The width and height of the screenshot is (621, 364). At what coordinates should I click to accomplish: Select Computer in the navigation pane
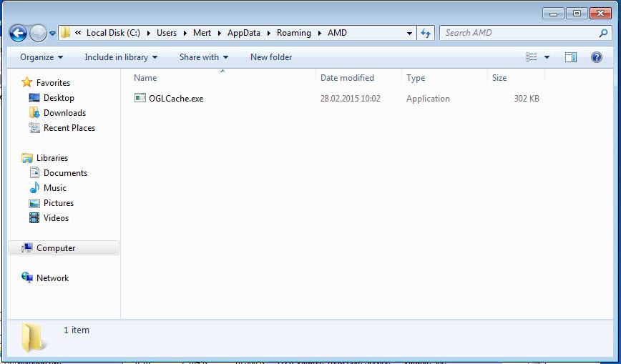(56, 248)
